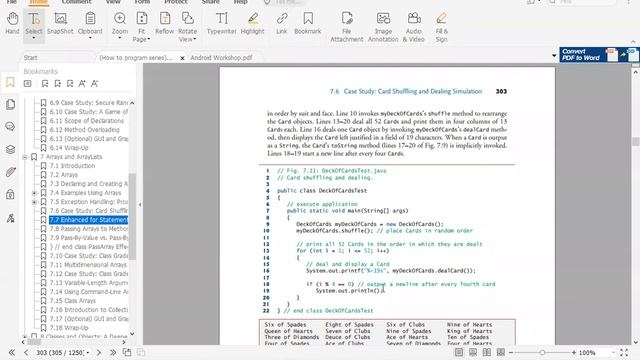Select the Hand tool
Image resolution: width=640 pixels, height=360 pixels.
[12, 23]
